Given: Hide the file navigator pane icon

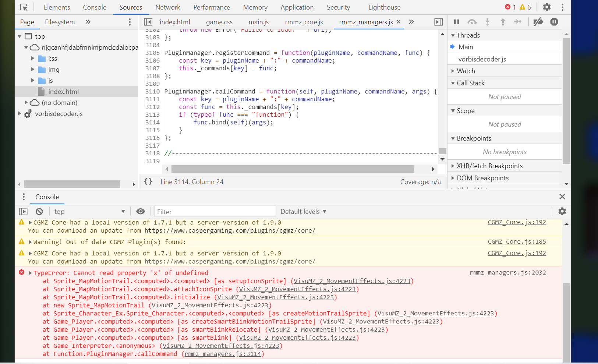Looking at the screenshot, I should (148, 22).
